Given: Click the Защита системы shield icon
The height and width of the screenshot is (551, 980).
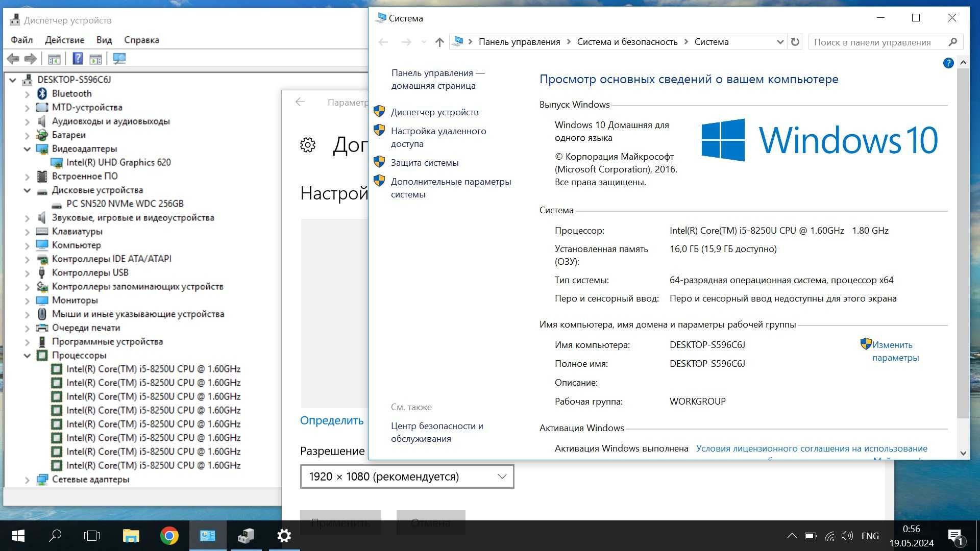Looking at the screenshot, I should pos(380,161).
